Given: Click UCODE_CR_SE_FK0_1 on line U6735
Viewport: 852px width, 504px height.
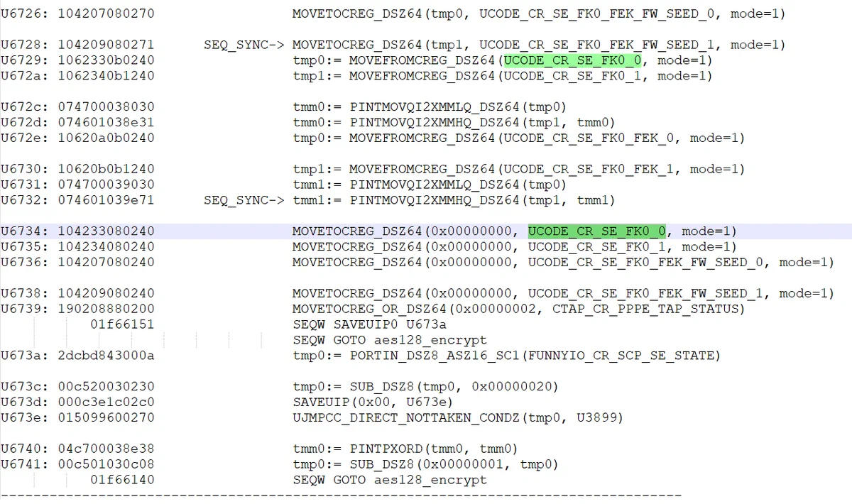Looking at the screenshot, I should [597, 247].
